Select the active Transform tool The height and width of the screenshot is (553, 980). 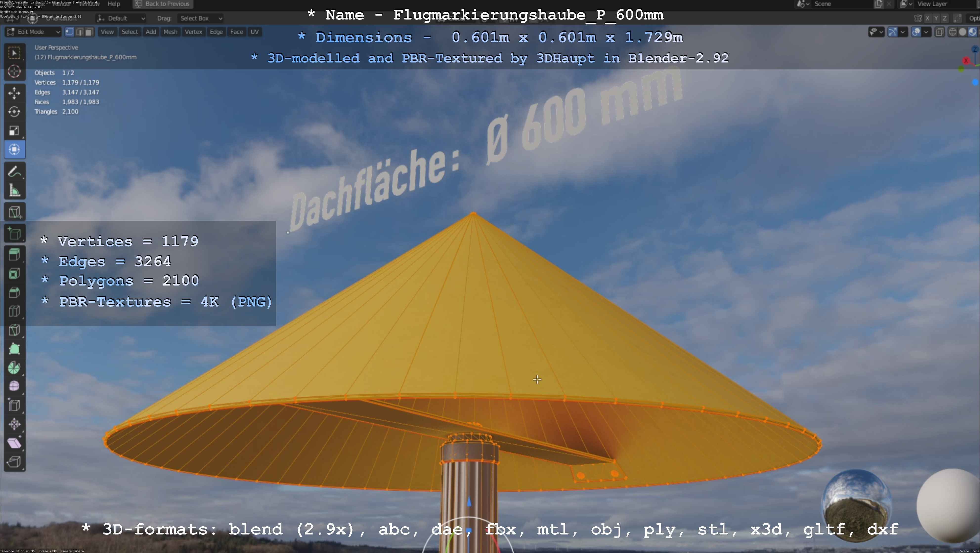[14, 149]
